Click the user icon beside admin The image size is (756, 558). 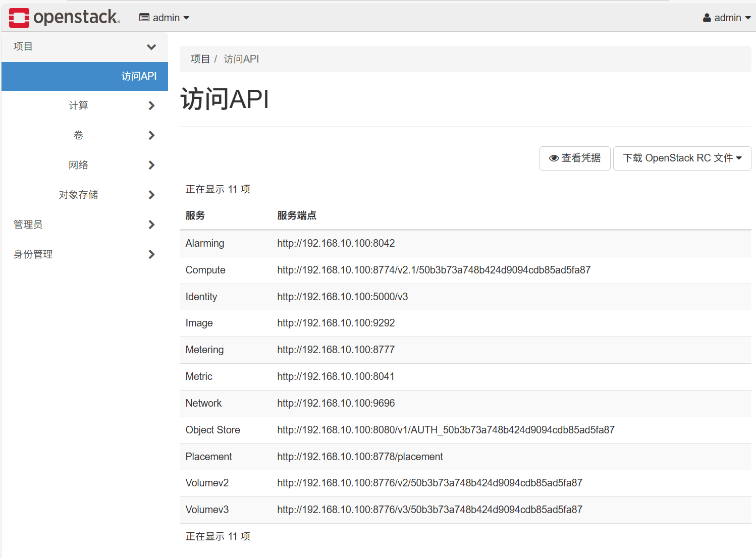706,17
